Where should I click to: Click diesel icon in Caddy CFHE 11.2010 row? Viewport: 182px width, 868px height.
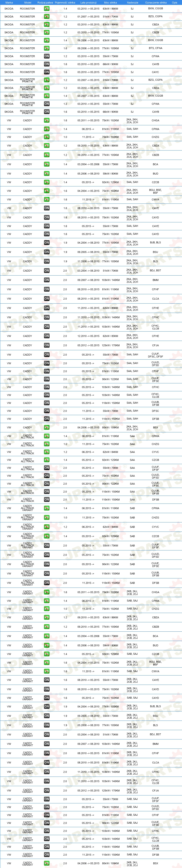47,308
